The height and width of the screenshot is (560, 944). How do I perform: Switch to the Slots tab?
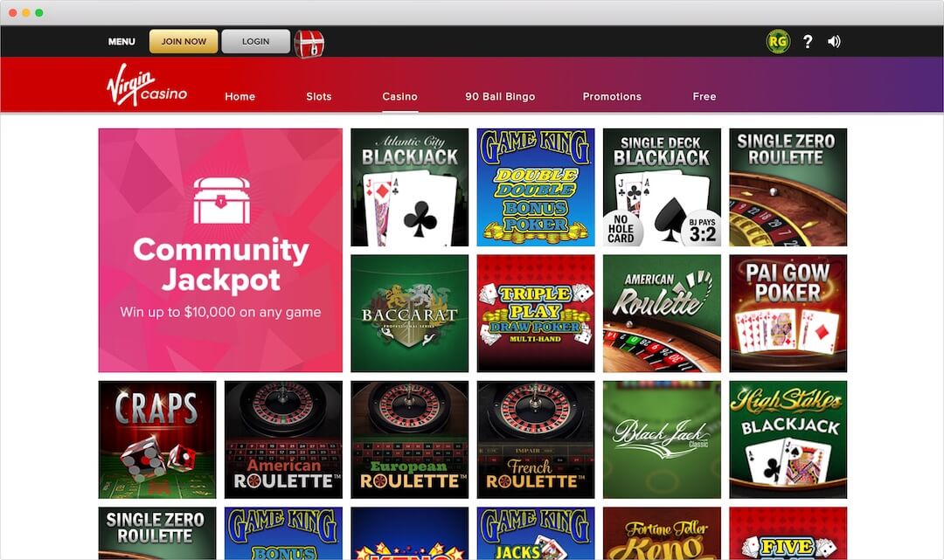pos(318,96)
